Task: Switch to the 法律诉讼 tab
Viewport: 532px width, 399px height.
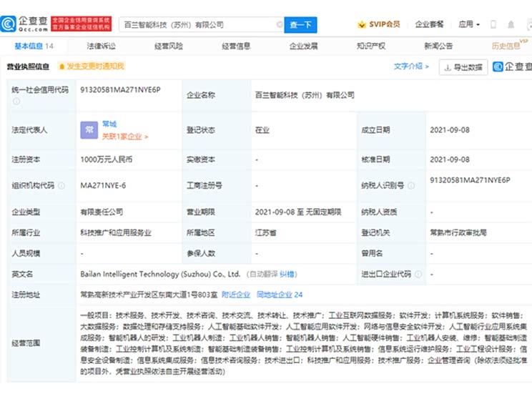Action: coord(101,46)
